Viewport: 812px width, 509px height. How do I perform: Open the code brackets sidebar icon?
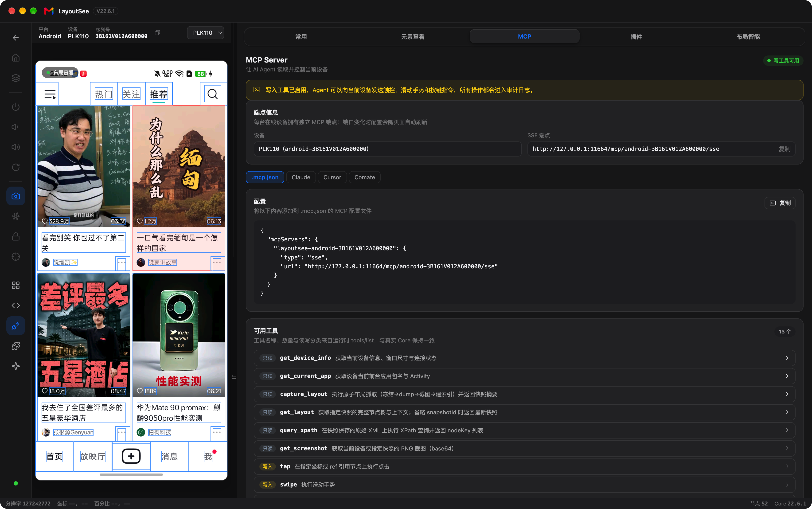coord(16,305)
